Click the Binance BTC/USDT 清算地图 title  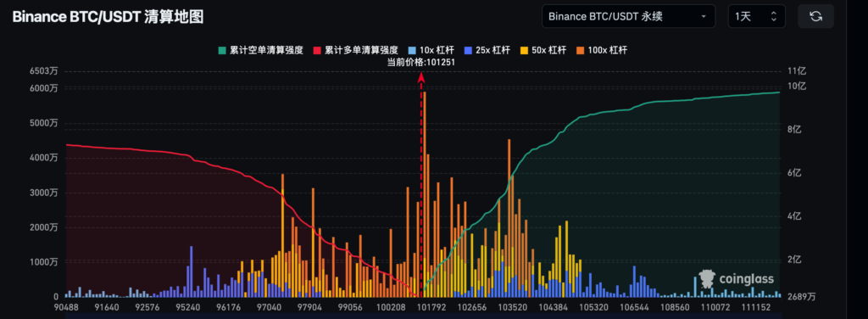108,17
